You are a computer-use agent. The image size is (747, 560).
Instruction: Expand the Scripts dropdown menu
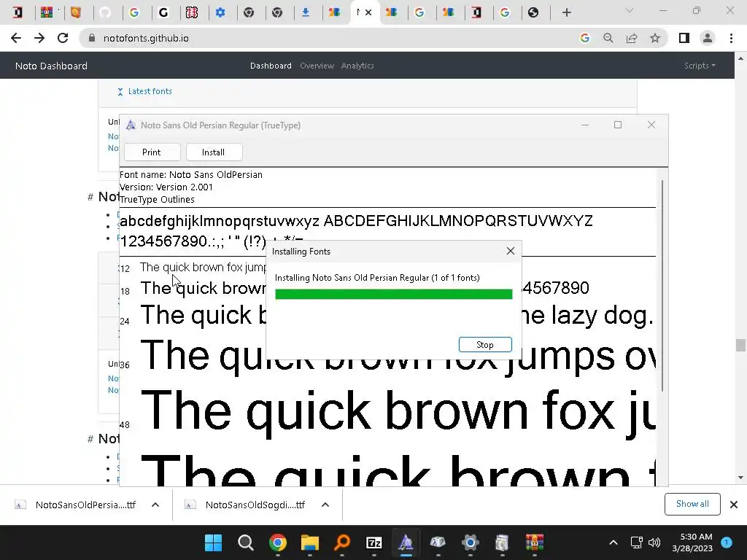point(700,66)
